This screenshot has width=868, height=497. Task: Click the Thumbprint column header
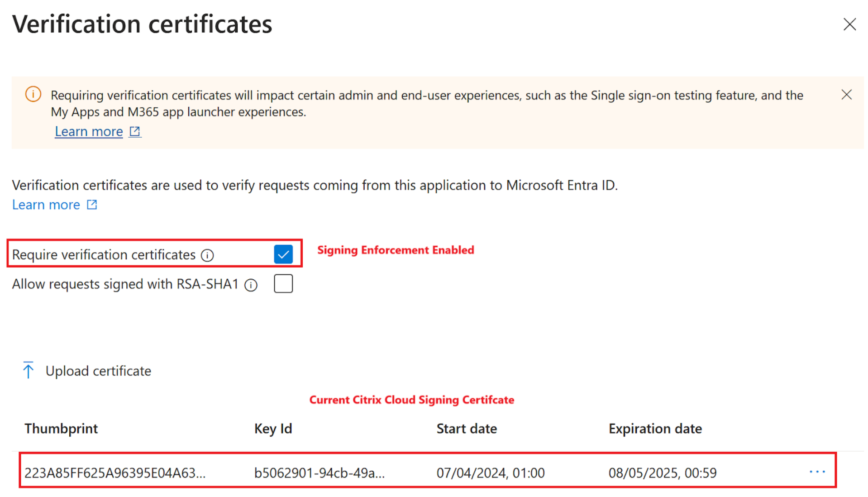(61, 428)
